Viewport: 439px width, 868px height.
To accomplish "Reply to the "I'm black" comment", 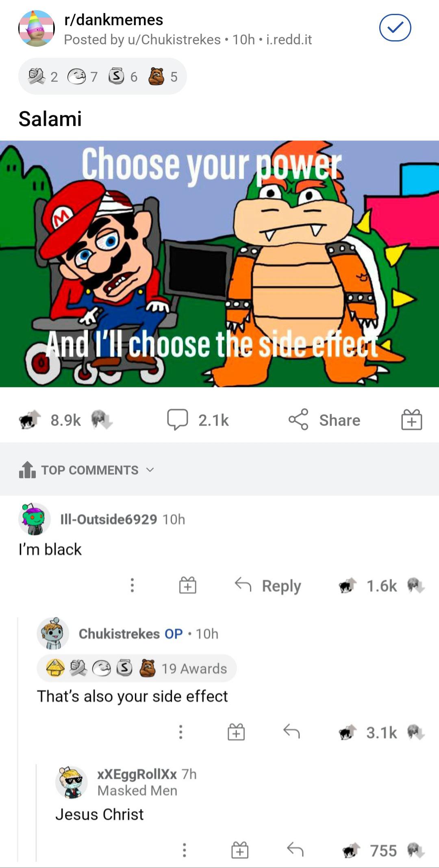I will (268, 586).
